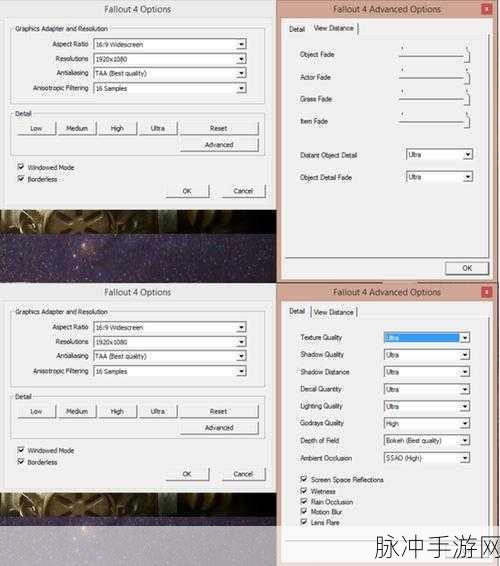Open the Decal Quantity dropdown

[x=427, y=389]
